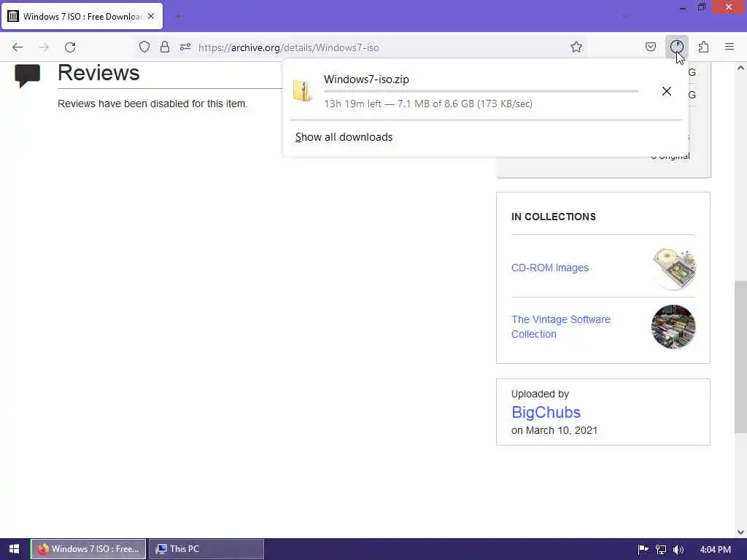Open the CD-ROM Images collection link
The image size is (747, 560).
coord(550,268)
